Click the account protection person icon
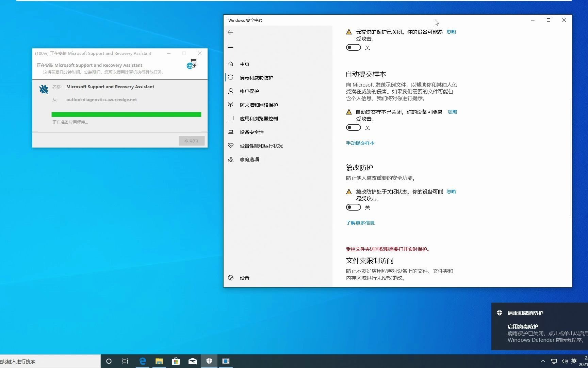The height and width of the screenshot is (368, 588). pyautogui.click(x=231, y=91)
